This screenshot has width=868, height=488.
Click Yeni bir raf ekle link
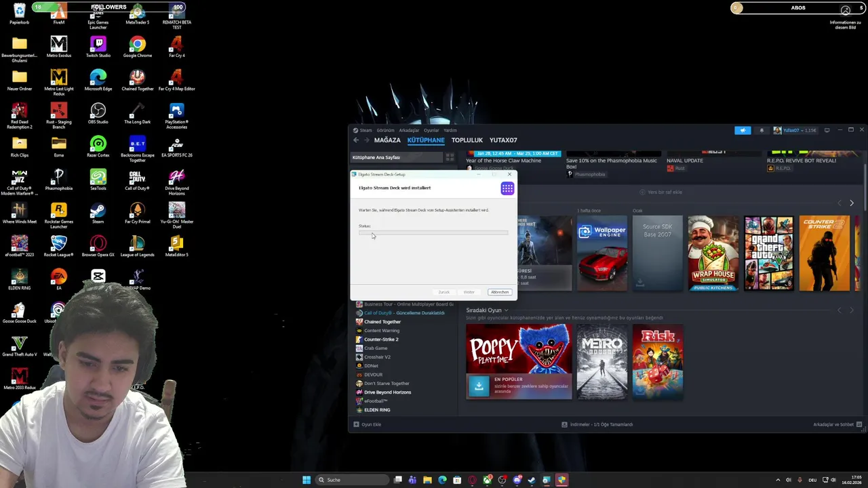(661, 192)
